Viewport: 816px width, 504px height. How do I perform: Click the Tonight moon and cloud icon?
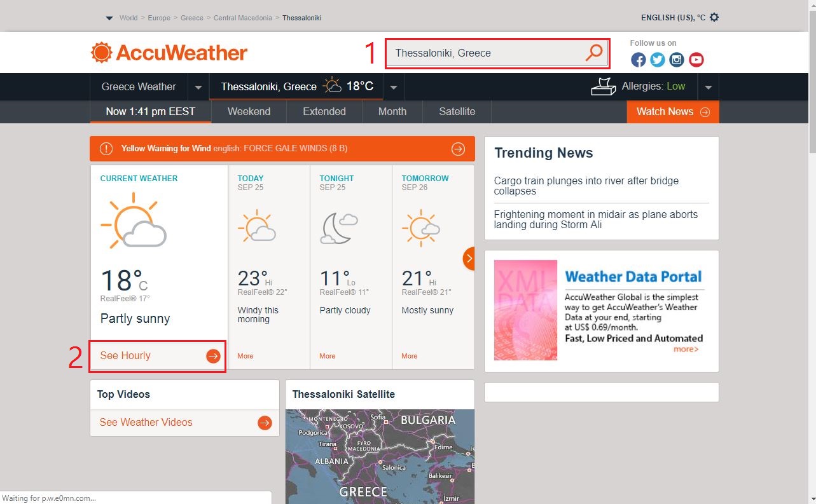[x=339, y=228]
